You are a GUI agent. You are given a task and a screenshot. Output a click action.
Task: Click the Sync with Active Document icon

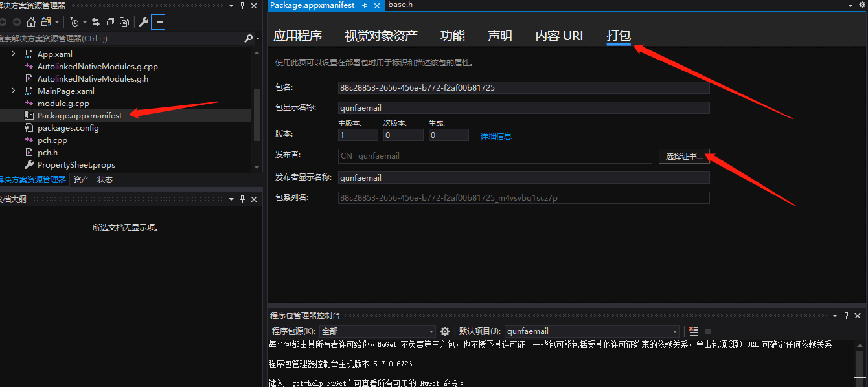coord(96,21)
